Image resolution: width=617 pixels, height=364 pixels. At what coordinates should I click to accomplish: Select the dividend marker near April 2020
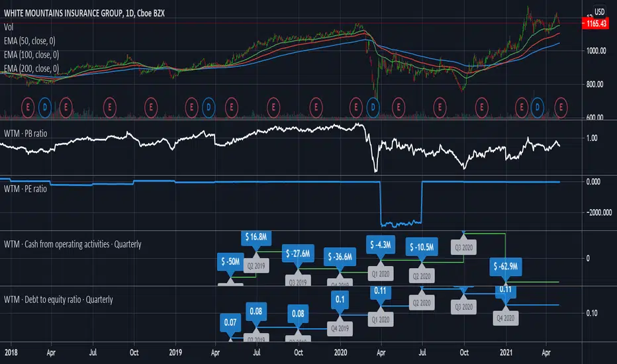click(x=373, y=107)
